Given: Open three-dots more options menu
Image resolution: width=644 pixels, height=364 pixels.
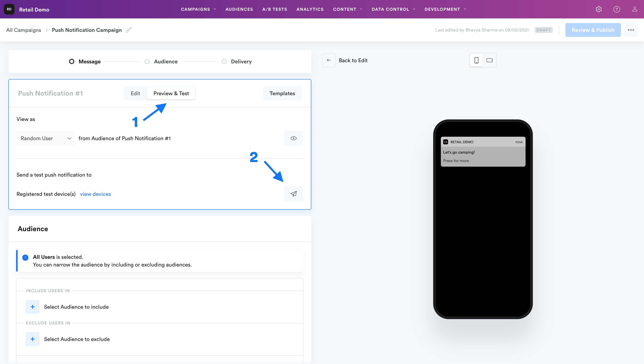Looking at the screenshot, I should (631, 30).
